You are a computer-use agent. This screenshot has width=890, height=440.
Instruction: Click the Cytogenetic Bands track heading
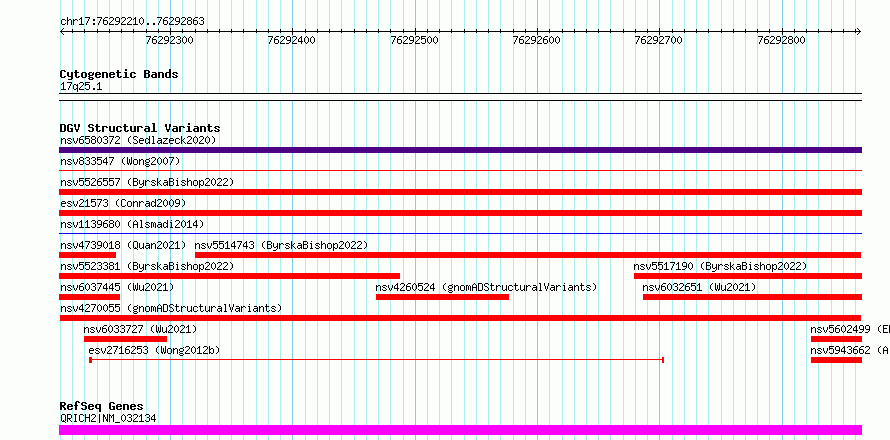point(119,74)
